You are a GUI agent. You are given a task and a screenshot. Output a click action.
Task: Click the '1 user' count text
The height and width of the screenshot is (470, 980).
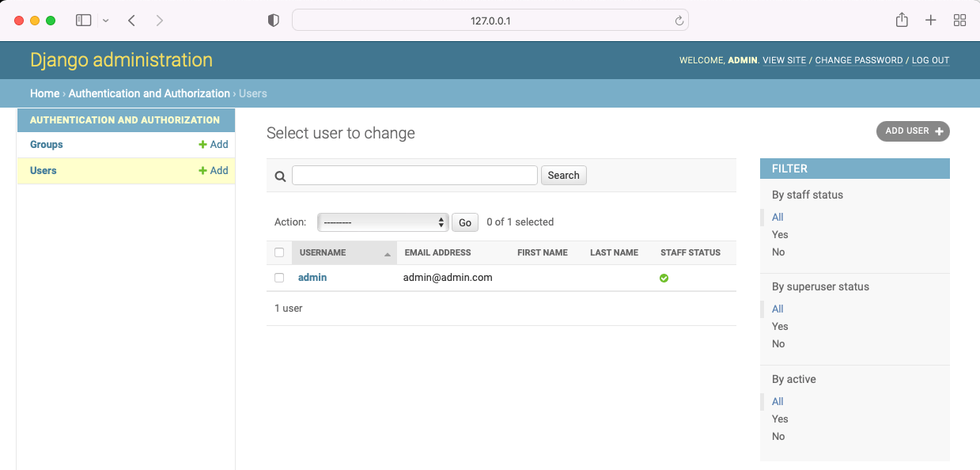coord(289,309)
